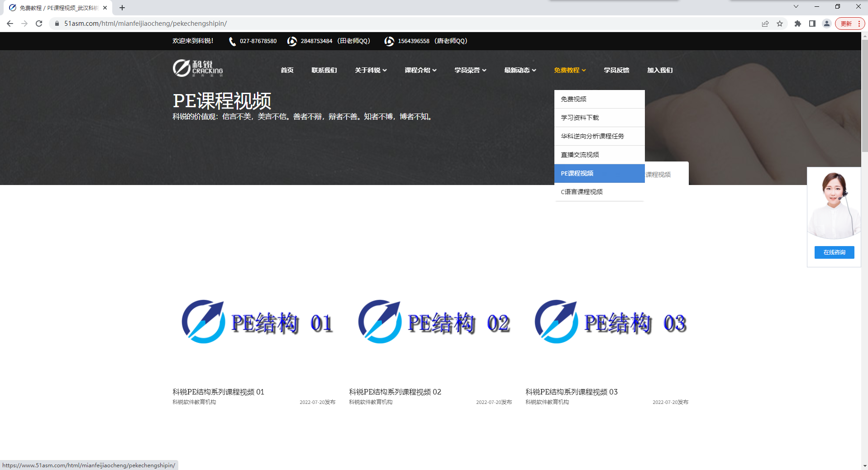This screenshot has width=868, height=470.
Task: Open the profile avatar icon
Action: (827, 24)
